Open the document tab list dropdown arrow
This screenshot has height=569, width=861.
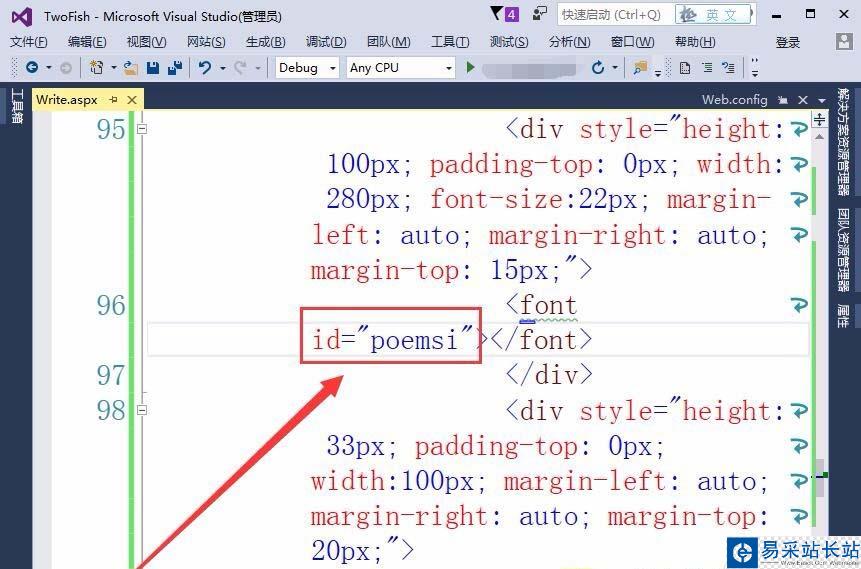pos(821,101)
